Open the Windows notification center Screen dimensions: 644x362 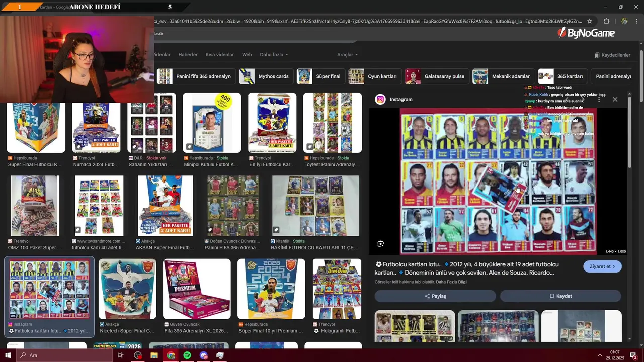(x=633, y=356)
